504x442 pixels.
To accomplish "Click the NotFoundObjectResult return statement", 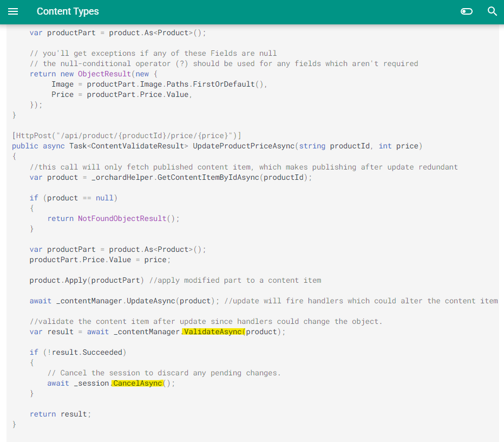I will [114, 218].
